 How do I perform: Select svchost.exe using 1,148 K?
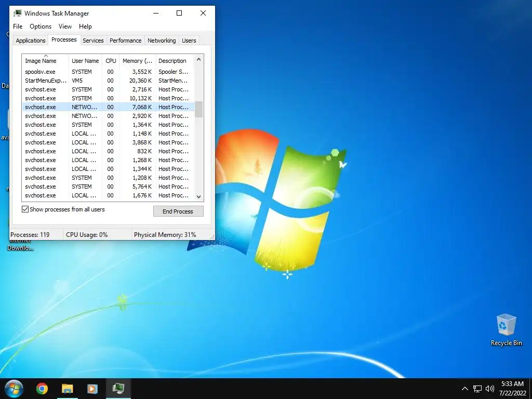tap(108, 134)
